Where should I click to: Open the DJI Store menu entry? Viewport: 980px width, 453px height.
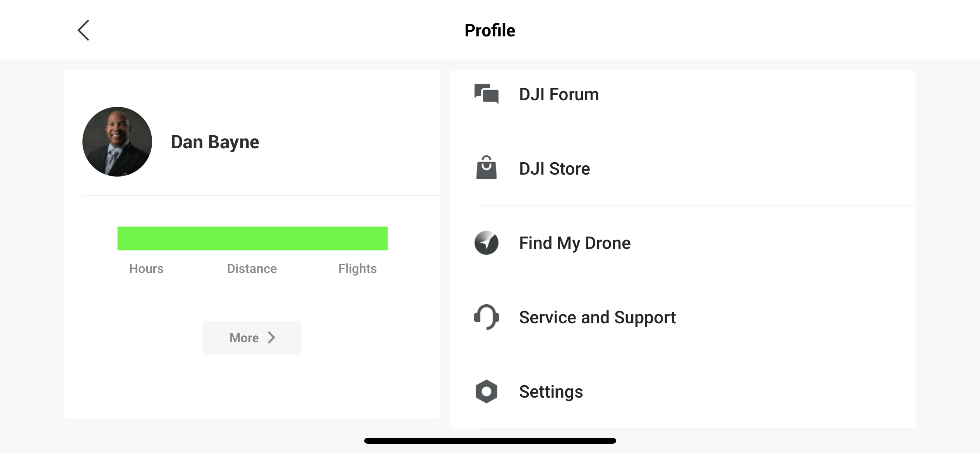554,169
